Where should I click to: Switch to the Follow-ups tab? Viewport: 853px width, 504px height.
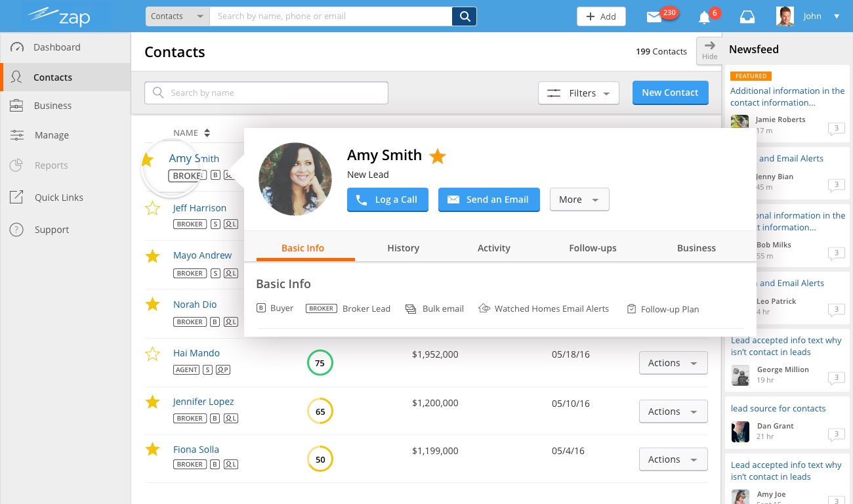click(593, 248)
